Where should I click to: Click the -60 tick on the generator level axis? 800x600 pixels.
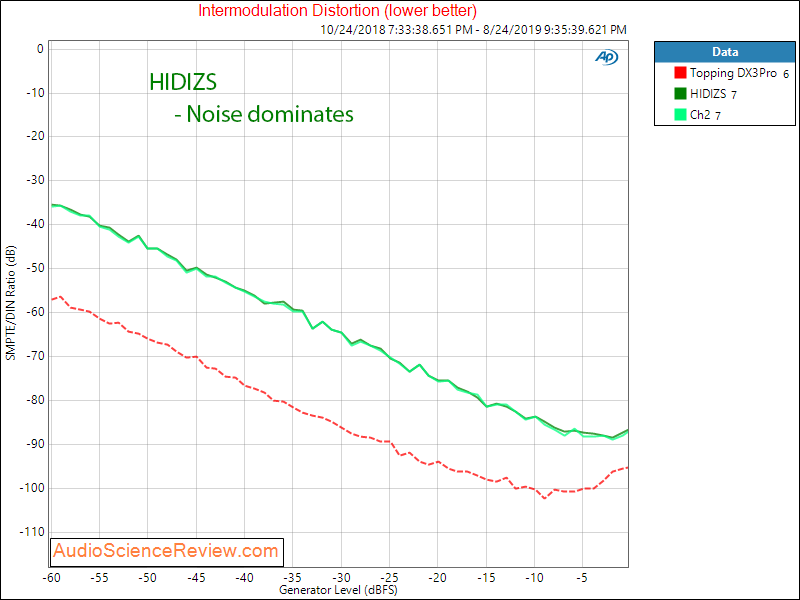pos(51,578)
